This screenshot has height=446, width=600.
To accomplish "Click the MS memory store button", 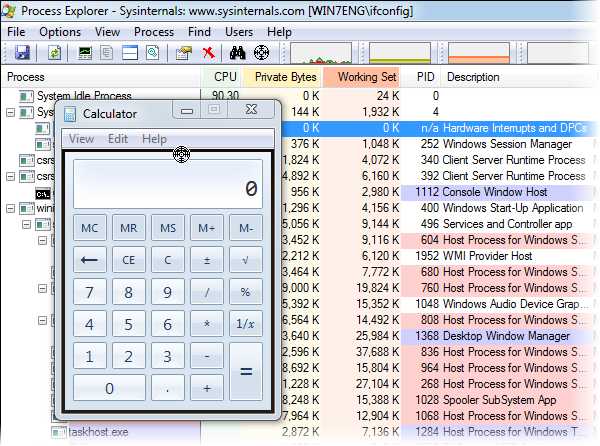I will pyautogui.click(x=168, y=228).
